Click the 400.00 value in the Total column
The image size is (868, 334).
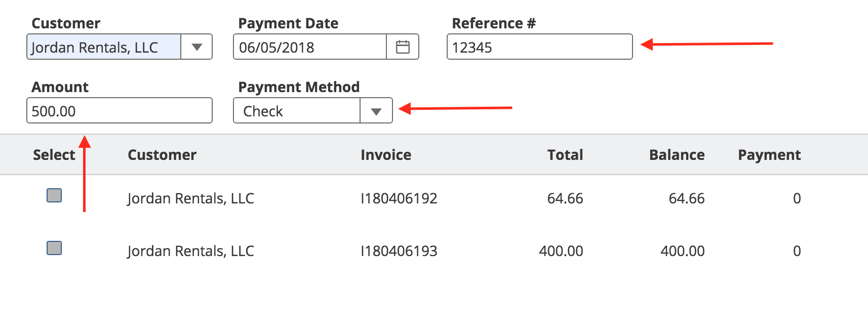[561, 251]
